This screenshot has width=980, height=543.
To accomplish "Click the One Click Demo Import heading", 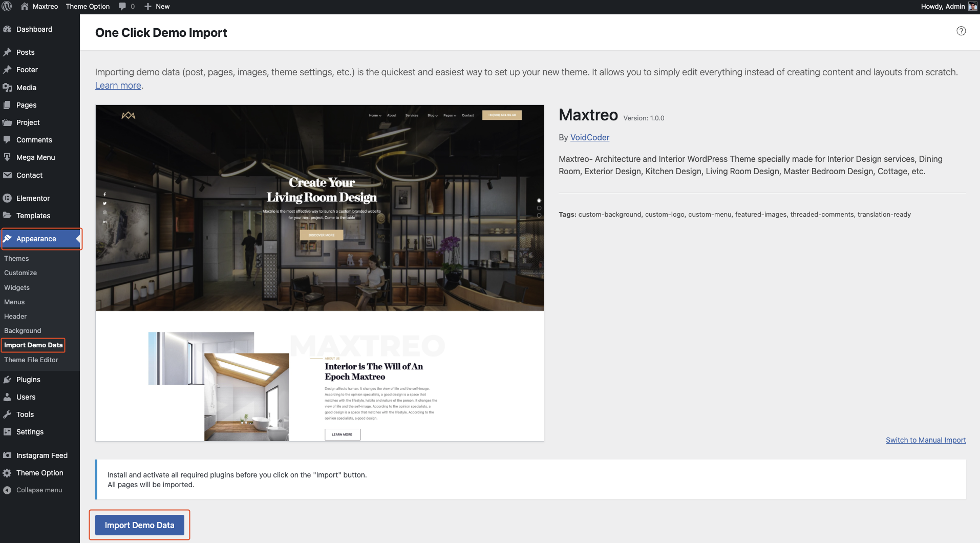I will pyautogui.click(x=161, y=33).
